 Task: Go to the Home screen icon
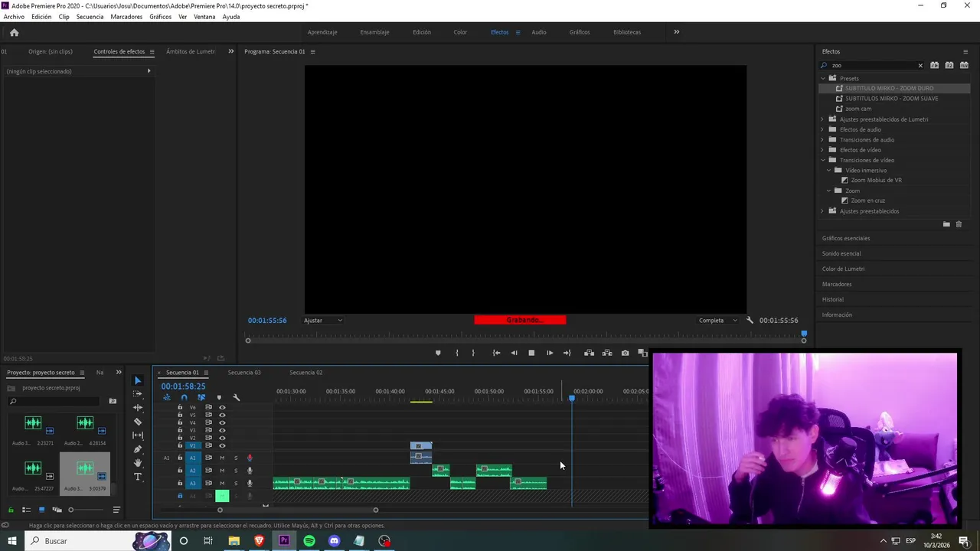[14, 32]
